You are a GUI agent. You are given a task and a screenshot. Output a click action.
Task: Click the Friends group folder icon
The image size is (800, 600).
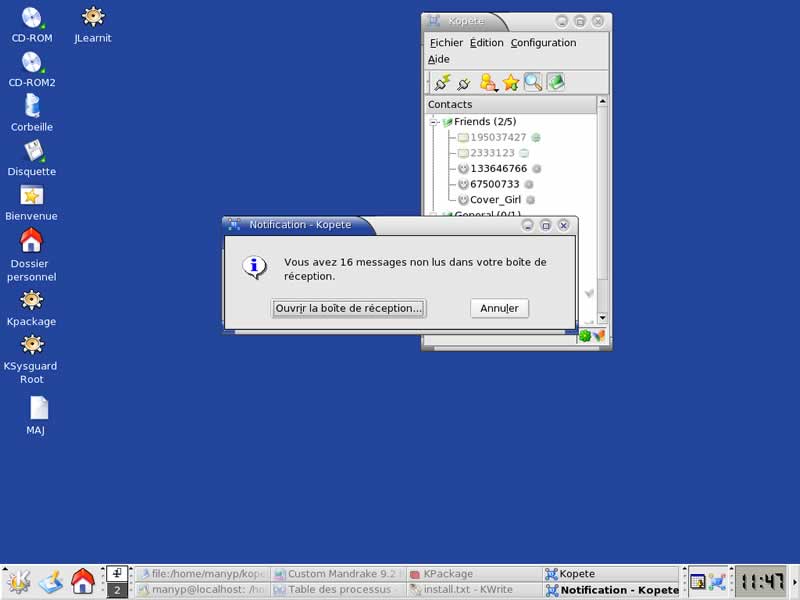[447, 122]
